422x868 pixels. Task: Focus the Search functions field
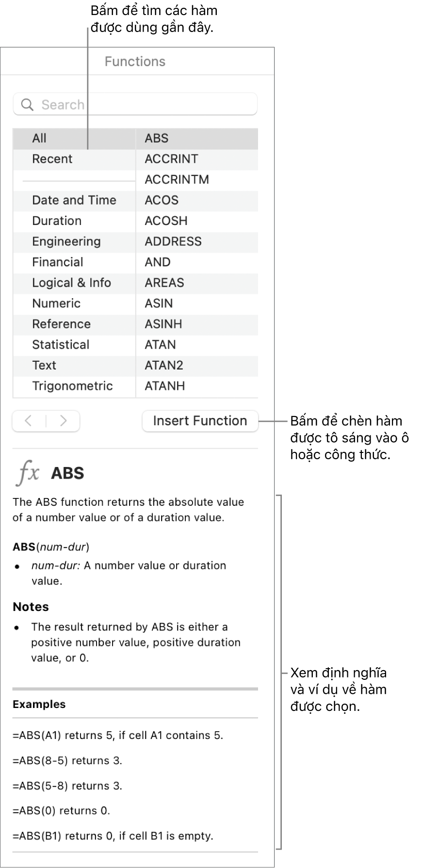[x=146, y=105]
